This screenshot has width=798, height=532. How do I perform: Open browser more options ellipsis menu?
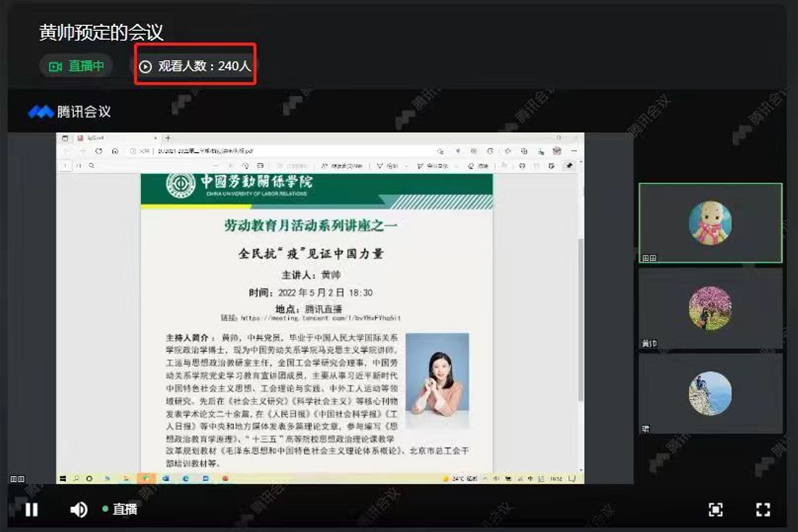pyautogui.click(x=574, y=151)
